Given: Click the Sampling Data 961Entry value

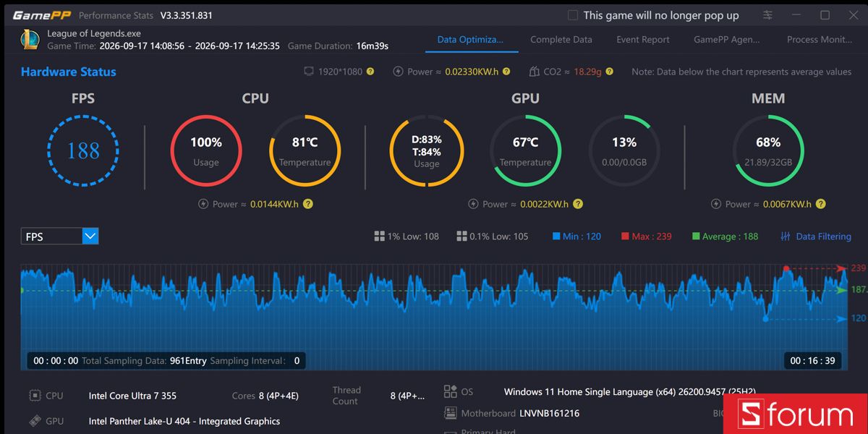Looking at the screenshot, I should pos(188,360).
